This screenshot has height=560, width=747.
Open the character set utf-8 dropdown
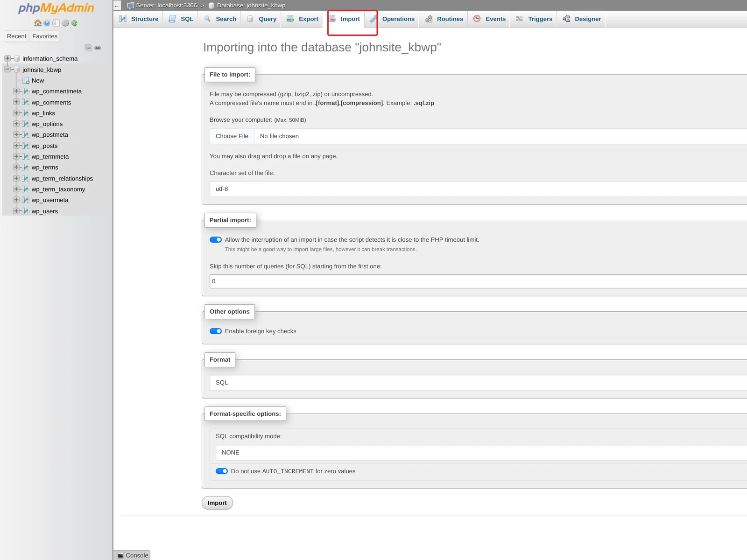[x=479, y=189]
